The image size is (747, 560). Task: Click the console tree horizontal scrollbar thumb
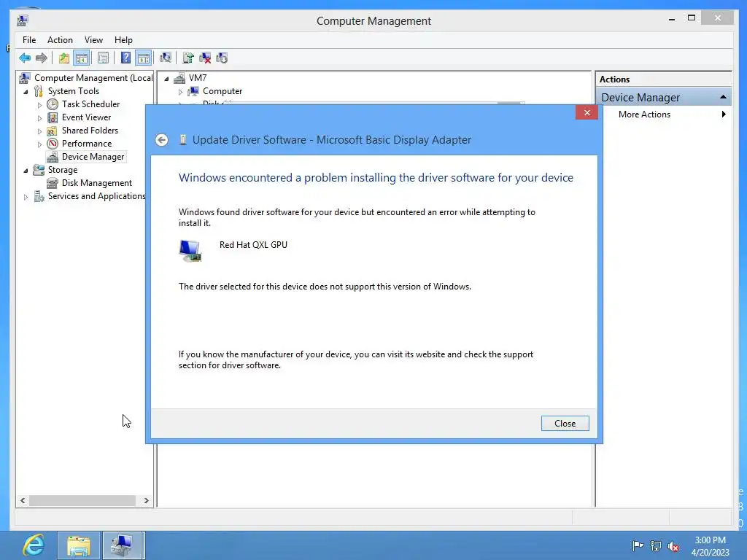point(82,500)
